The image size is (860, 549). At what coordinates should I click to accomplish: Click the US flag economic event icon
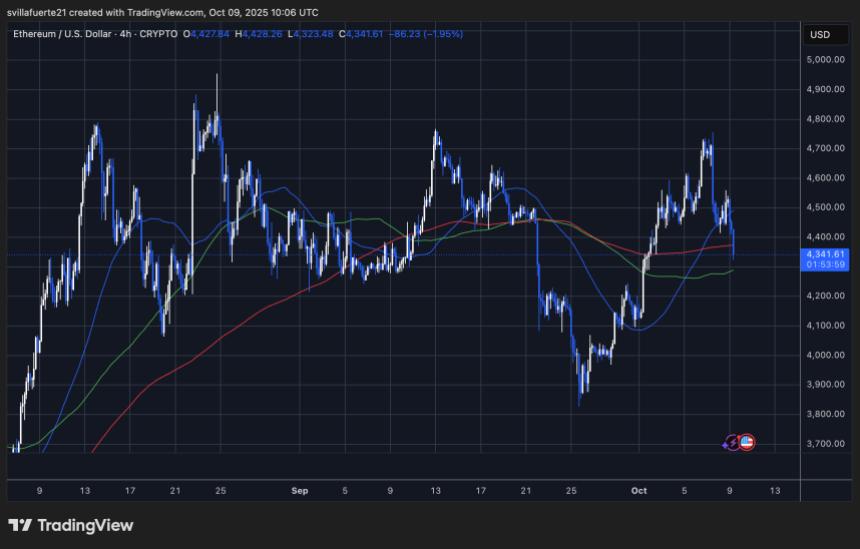coord(746,442)
